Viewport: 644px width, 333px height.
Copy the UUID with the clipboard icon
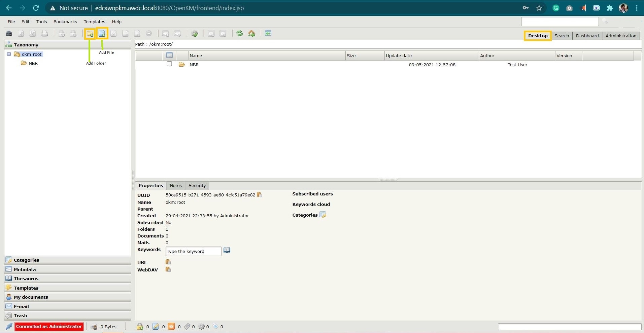click(259, 194)
